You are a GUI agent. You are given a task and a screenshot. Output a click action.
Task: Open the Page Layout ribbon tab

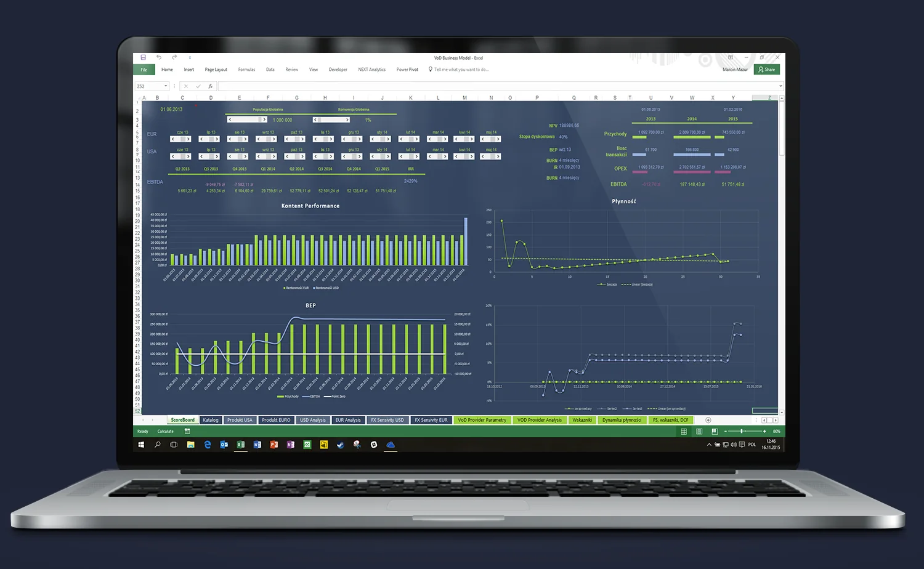(216, 70)
